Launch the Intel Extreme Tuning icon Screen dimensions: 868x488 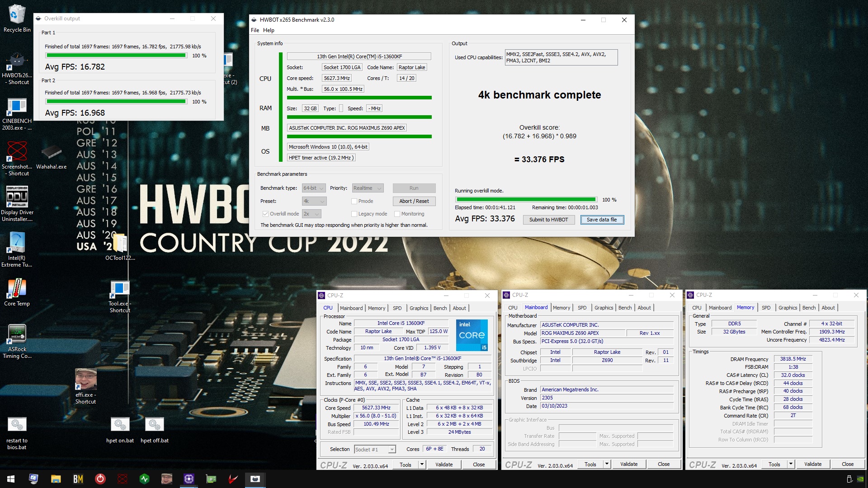(17, 249)
